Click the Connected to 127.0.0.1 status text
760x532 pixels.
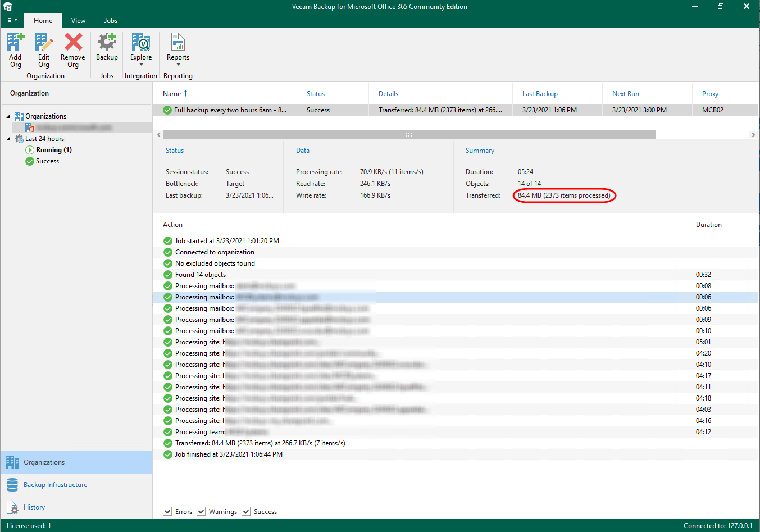tap(718, 526)
